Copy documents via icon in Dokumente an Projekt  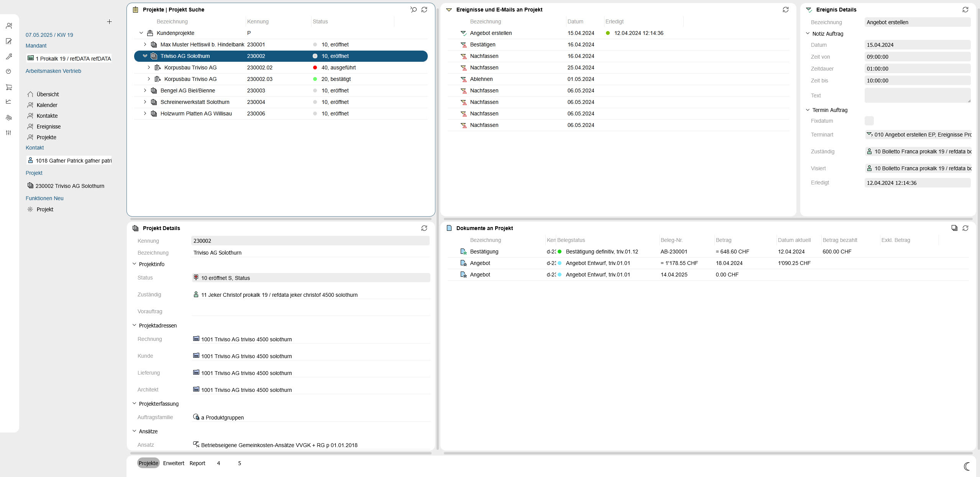tap(954, 228)
